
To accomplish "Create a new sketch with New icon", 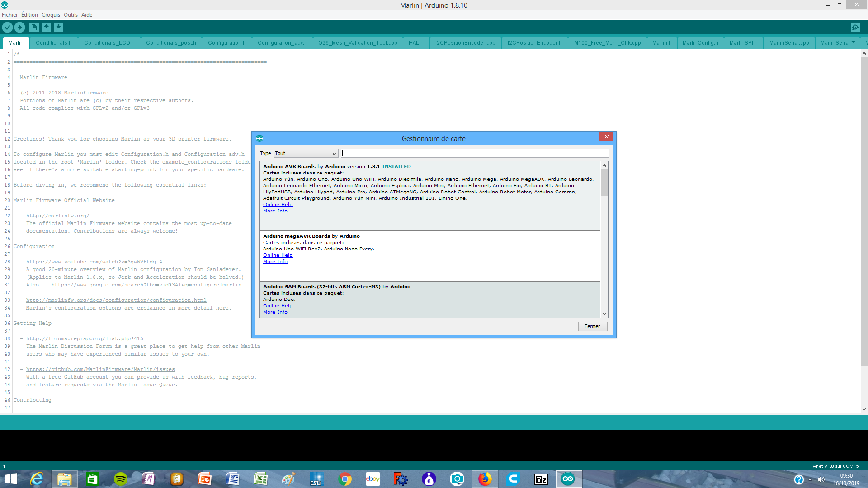I will pos(34,28).
